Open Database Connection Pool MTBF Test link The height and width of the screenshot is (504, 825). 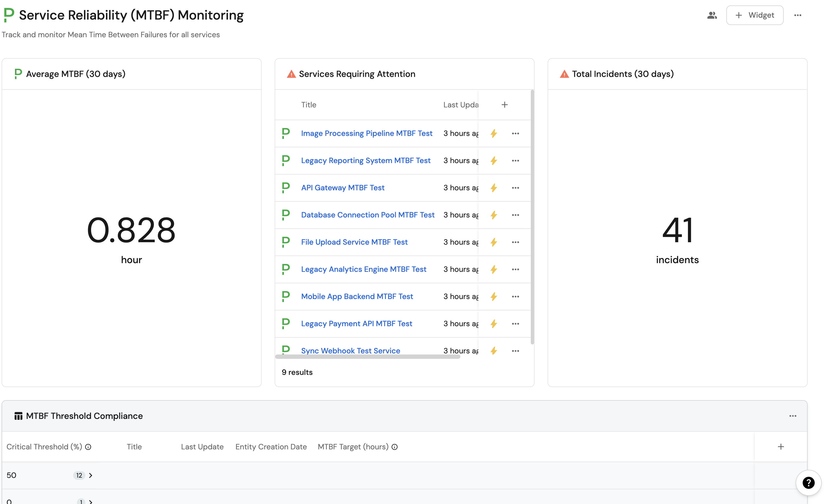pos(368,215)
